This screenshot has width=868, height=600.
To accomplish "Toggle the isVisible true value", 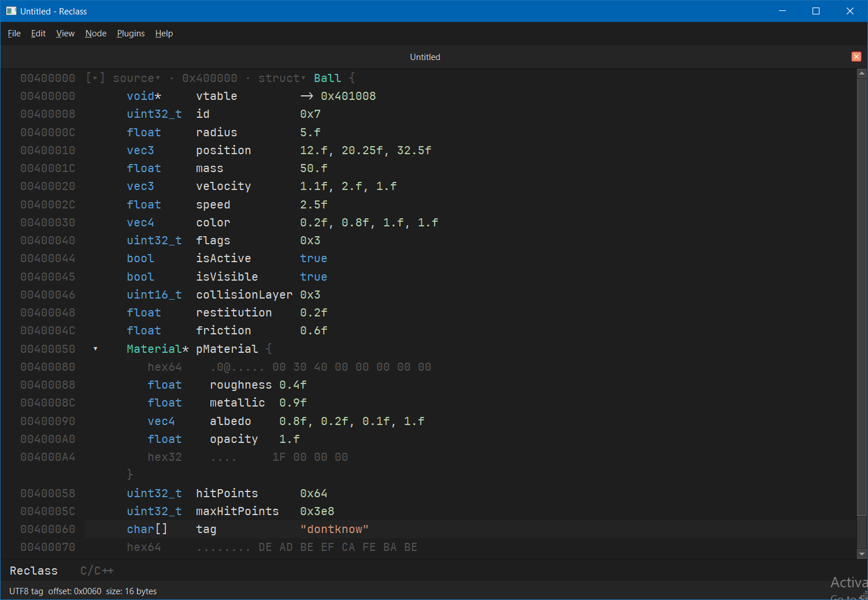I will tap(314, 277).
